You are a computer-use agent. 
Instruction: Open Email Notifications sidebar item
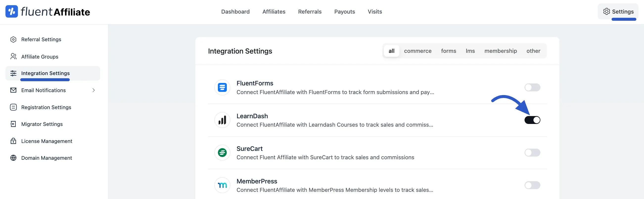click(x=53, y=90)
